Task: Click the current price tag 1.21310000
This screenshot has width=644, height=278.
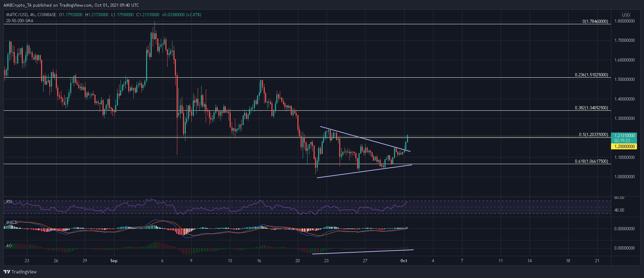Action: (x=624, y=135)
